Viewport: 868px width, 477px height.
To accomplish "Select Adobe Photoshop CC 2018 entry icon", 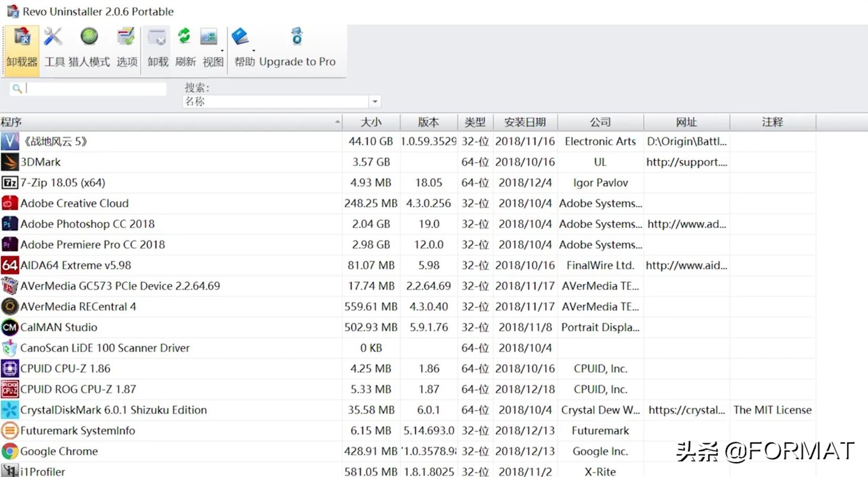I will point(9,224).
